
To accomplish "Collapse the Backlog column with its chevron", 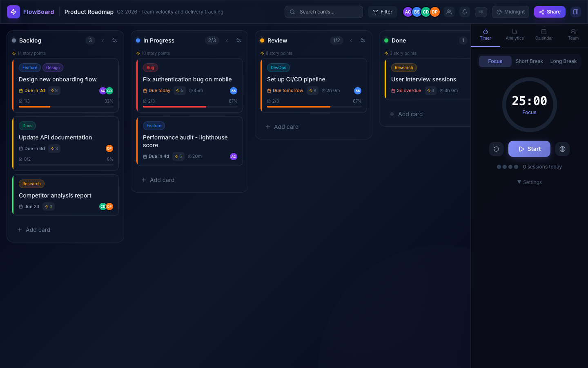I will [x=103, y=40].
